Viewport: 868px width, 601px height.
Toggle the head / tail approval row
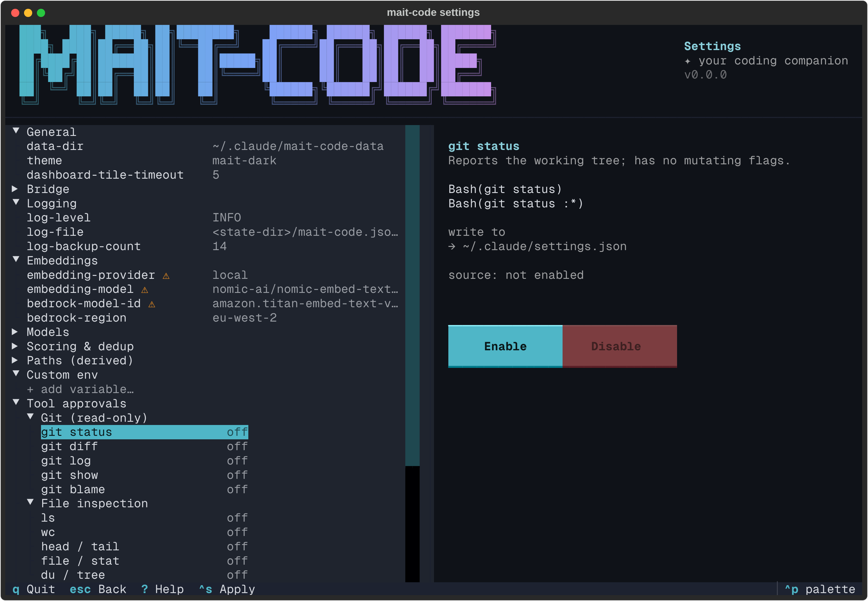click(145, 547)
